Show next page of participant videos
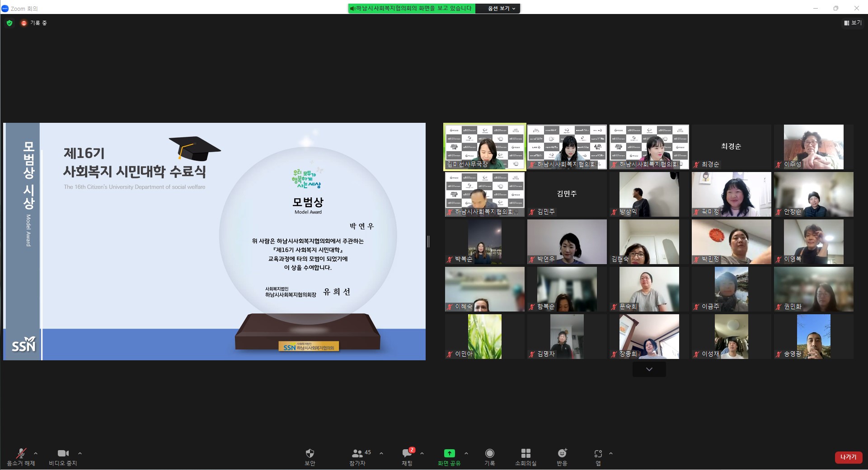868x470 pixels. tap(649, 369)
